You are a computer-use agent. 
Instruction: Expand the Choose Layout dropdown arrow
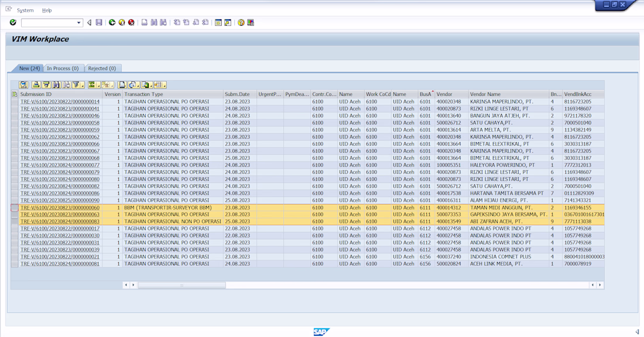tap(165, 85)
